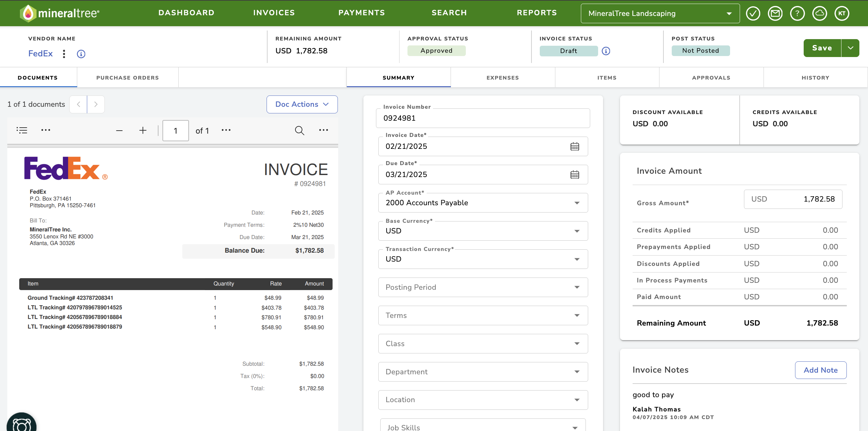Open Reports in top navigation
The height and width of the screenshot is (431, 868).
537,13
